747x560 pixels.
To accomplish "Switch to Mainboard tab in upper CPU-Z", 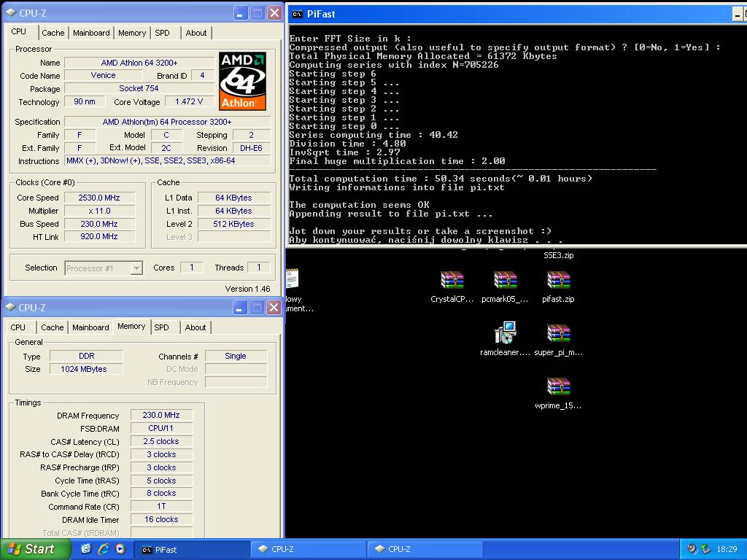I will (x=91, y=33).
